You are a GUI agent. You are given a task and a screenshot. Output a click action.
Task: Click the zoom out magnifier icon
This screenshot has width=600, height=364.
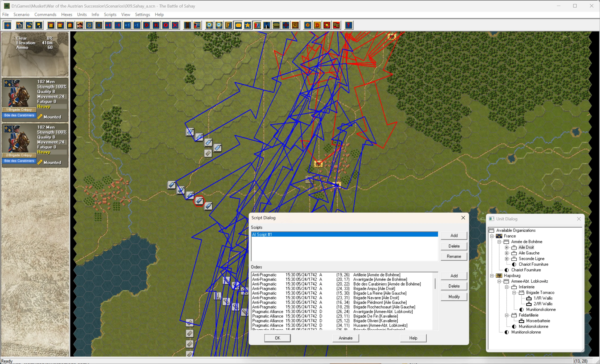coord(219,25)
